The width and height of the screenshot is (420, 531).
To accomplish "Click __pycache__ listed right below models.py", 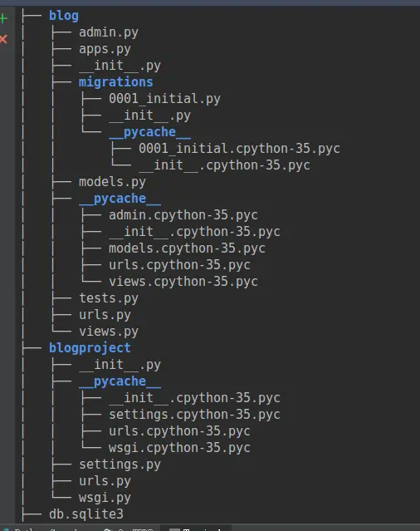I will coord(120,199).
